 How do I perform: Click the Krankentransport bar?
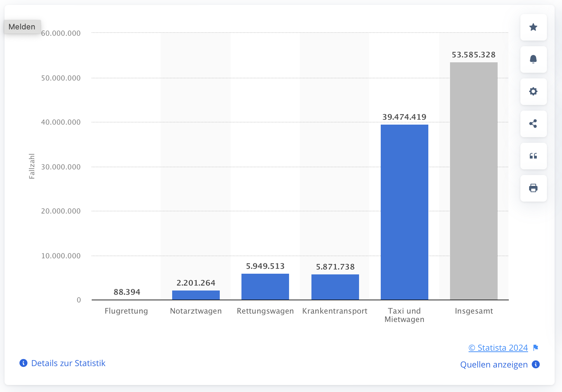335,287
